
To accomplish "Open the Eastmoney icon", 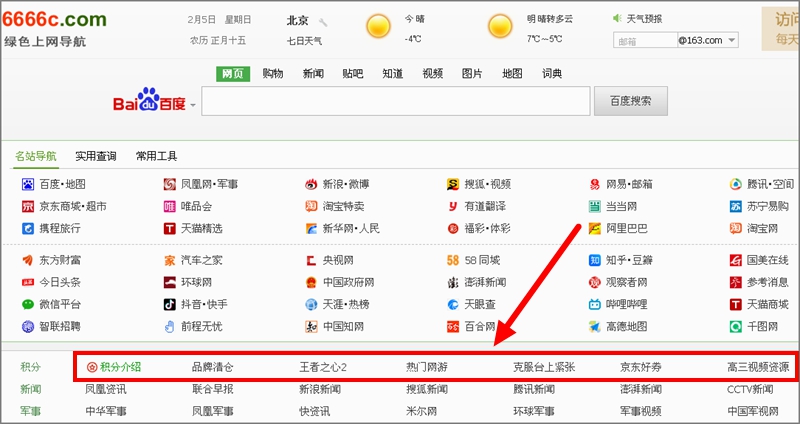I will 28,260.
